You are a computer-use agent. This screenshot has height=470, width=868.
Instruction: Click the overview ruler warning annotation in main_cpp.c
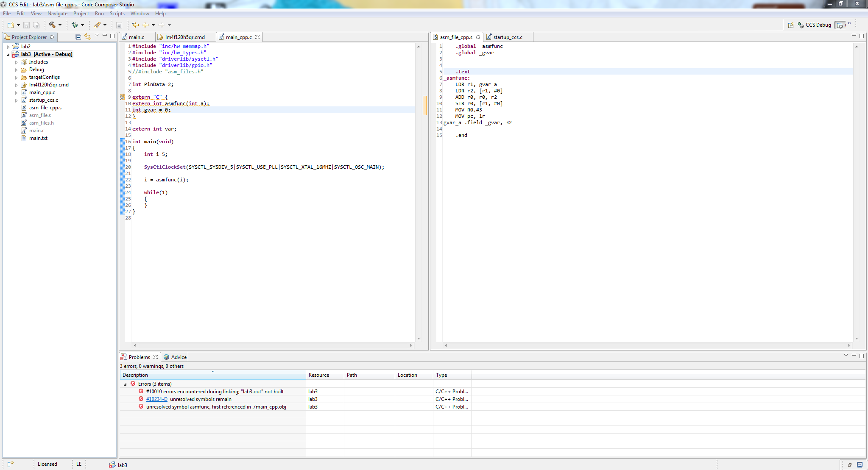tap(424, 106)
